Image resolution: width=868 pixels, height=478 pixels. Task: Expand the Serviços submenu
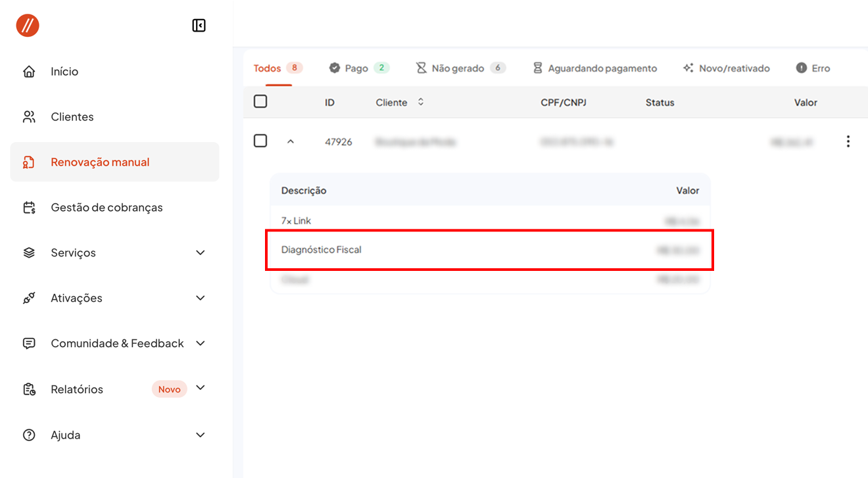point(201,253)
